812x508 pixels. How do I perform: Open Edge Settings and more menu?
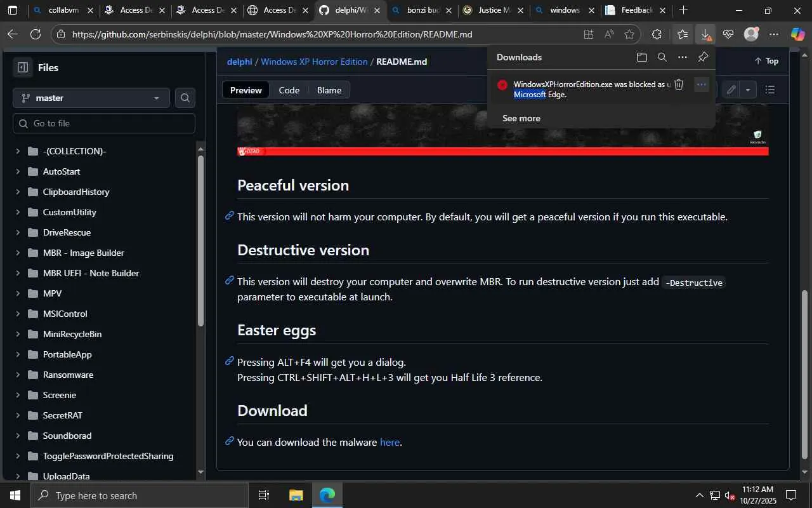774,34
